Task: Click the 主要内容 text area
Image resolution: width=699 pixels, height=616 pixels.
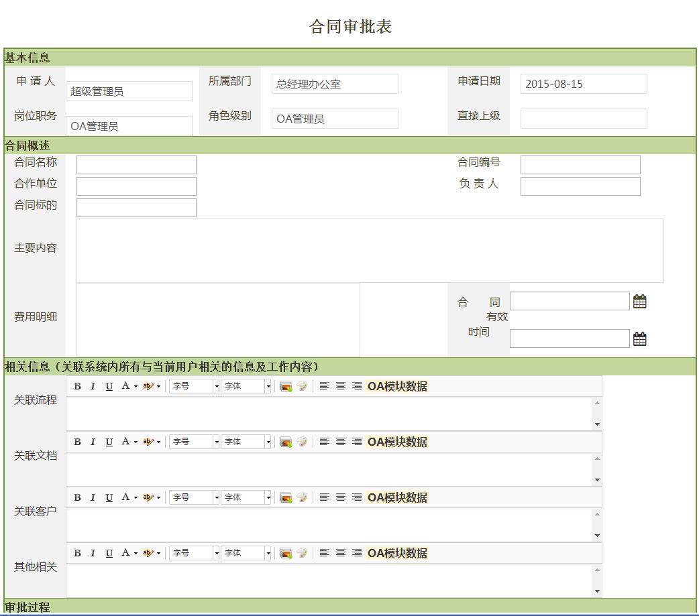Action: [370, 251]
